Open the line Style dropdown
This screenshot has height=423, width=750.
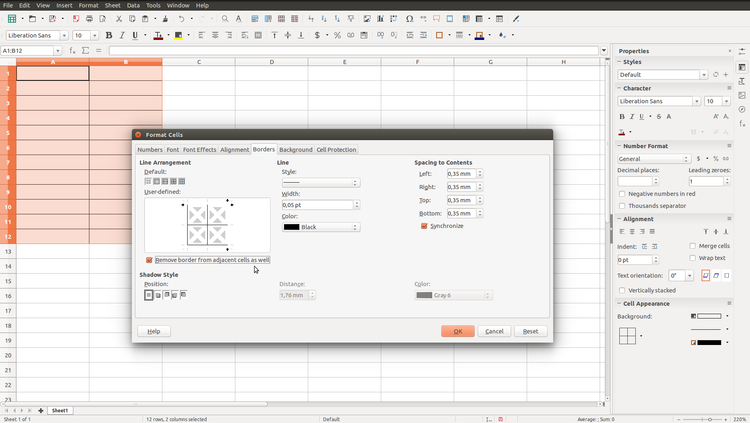pyautogui.click(x=320, y=183)
